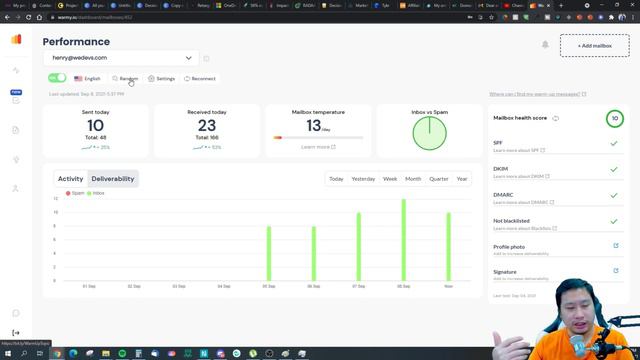Click the 08 Sep bar in chart
The image size is (640, 360).
(404, 240)
